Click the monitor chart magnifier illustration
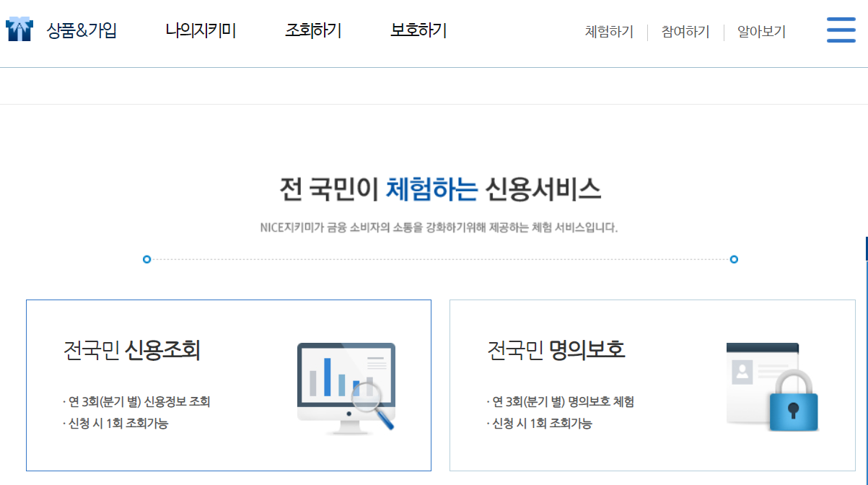This screenshot has height=485, width=868. [x=346, y=388]
